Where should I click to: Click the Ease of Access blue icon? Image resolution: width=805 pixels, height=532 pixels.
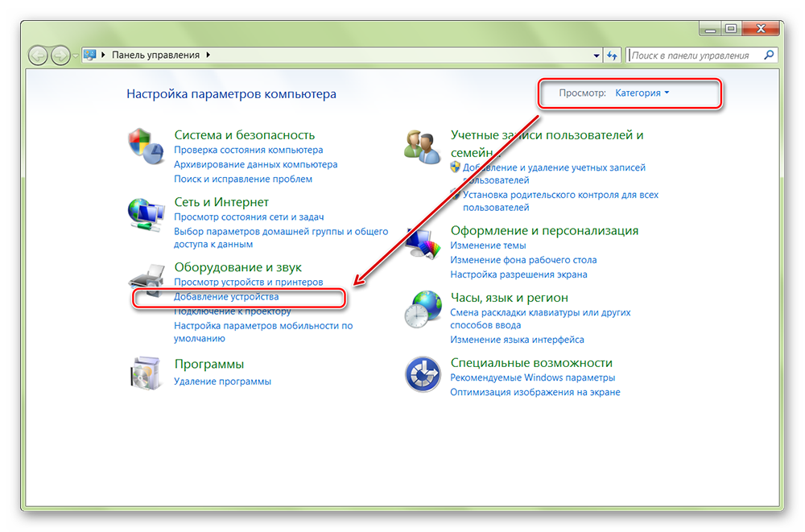click(x=422, y=374)
